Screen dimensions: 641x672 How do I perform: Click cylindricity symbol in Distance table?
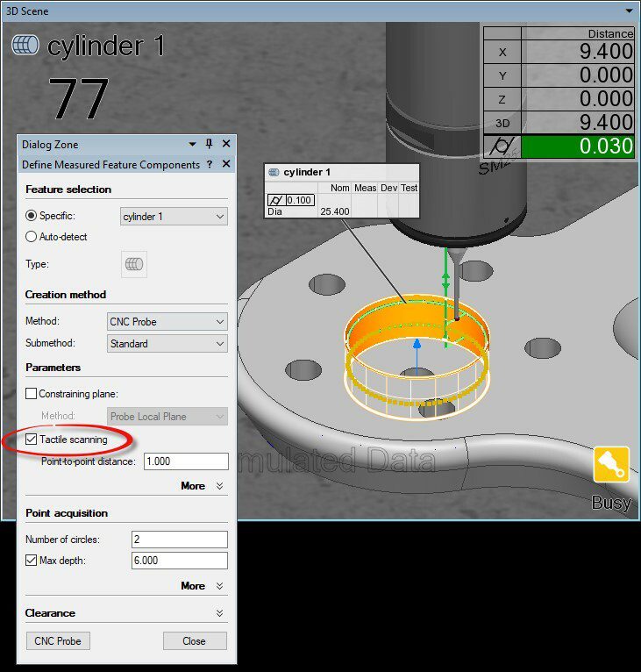point(502,147)
